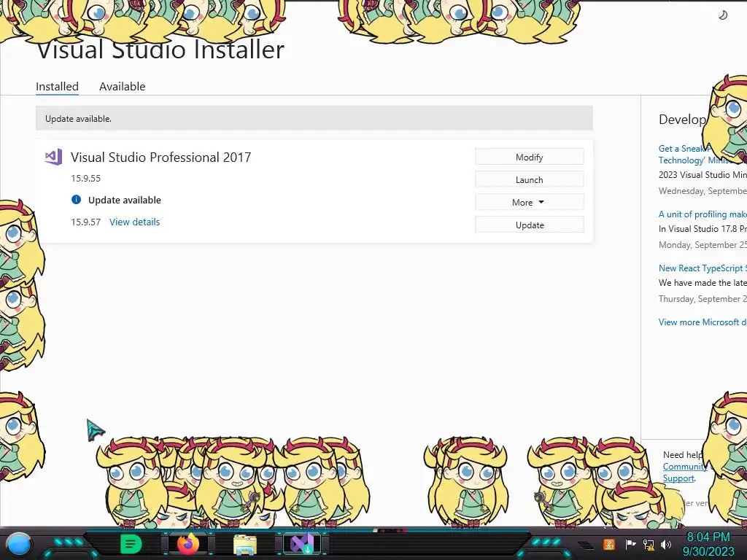Open the More dropdown menu

pyautogui.click(x=530, y=203)
